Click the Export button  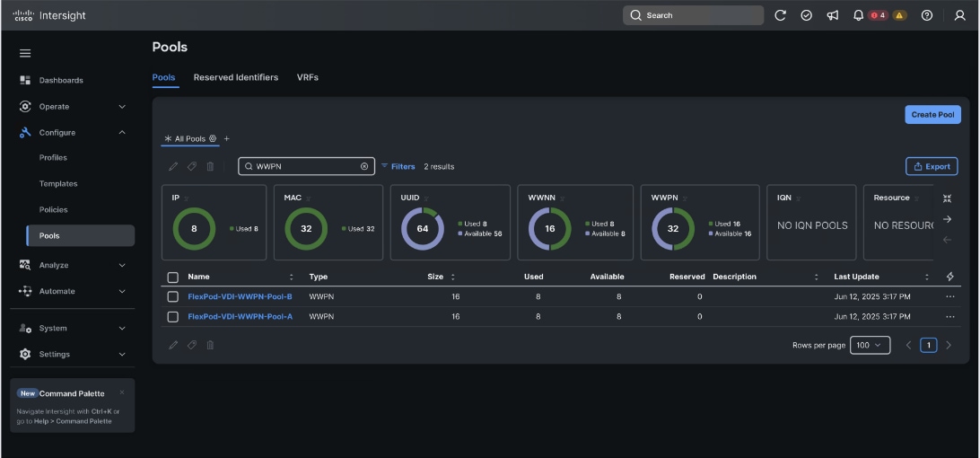click(932, 166)
